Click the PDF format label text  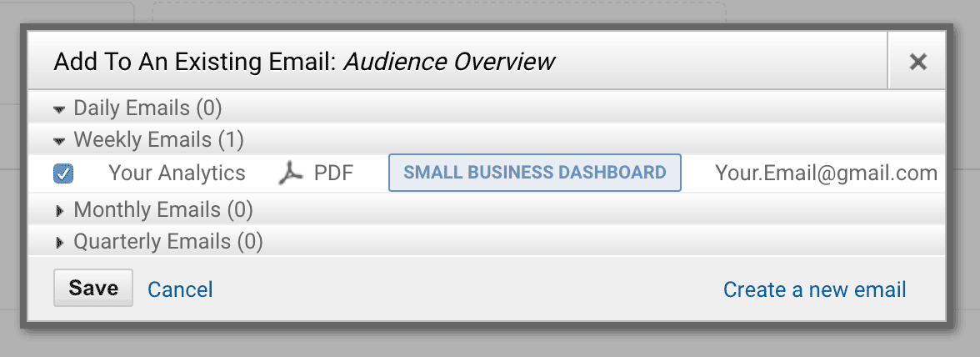click(x=333, y=173)
